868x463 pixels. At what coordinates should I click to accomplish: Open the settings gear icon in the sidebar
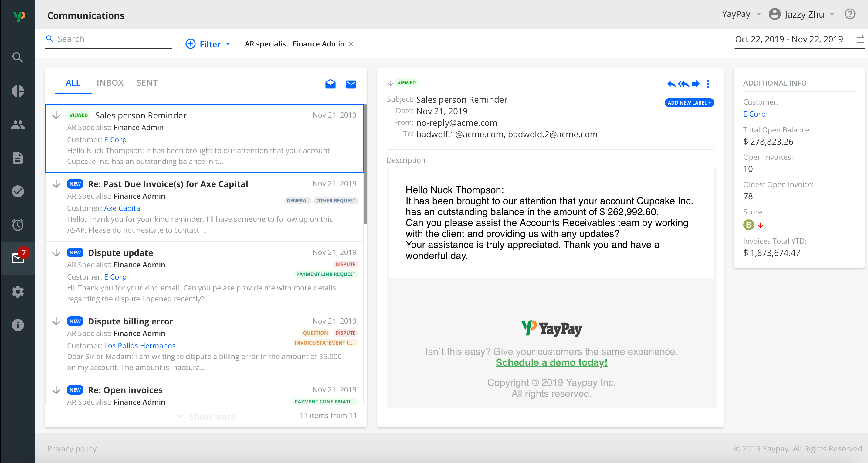pyautogui.click(x=18, y=292)
